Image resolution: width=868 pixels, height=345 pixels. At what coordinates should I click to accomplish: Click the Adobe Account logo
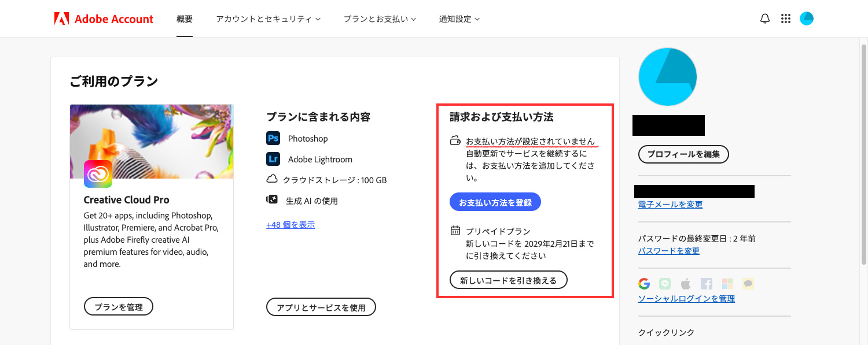(104, 18)
